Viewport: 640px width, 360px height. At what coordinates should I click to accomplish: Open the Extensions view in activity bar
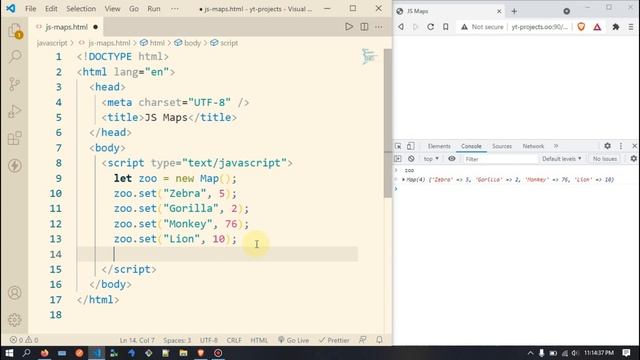coord(15,138)
